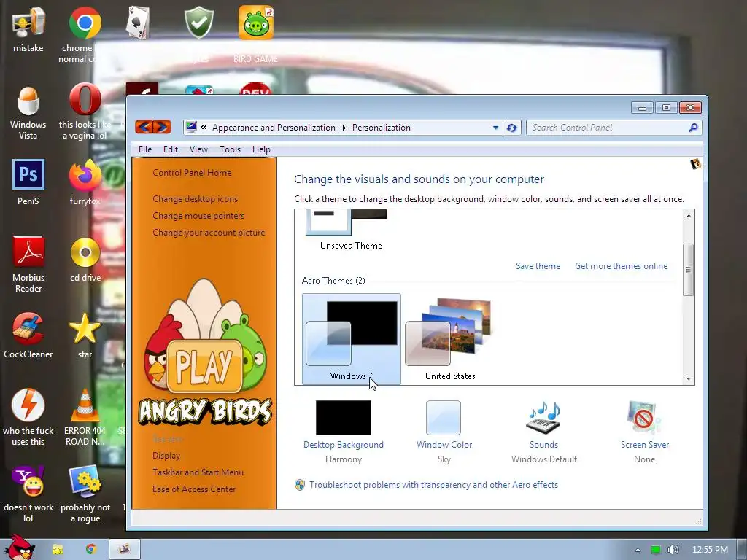The width and height of the screenshot is (747, 560).
Task: Open the File menu
Action: pyautogui.click(x=145, y=149)
